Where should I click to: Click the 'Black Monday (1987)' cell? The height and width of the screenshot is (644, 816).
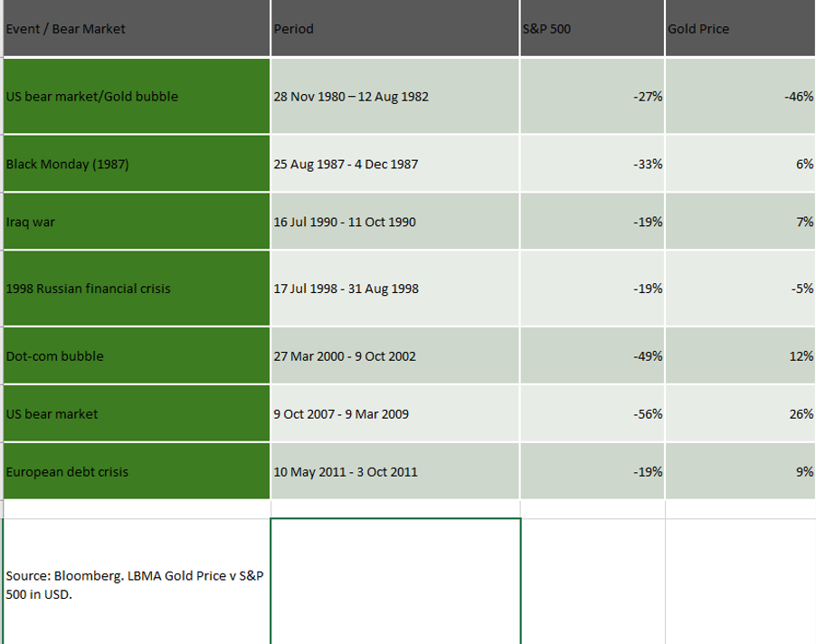tap(136, 165)
